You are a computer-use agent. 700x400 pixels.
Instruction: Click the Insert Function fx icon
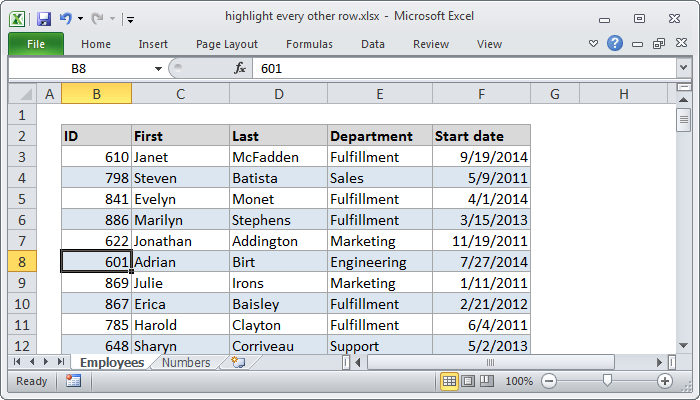tap(240, 68)
